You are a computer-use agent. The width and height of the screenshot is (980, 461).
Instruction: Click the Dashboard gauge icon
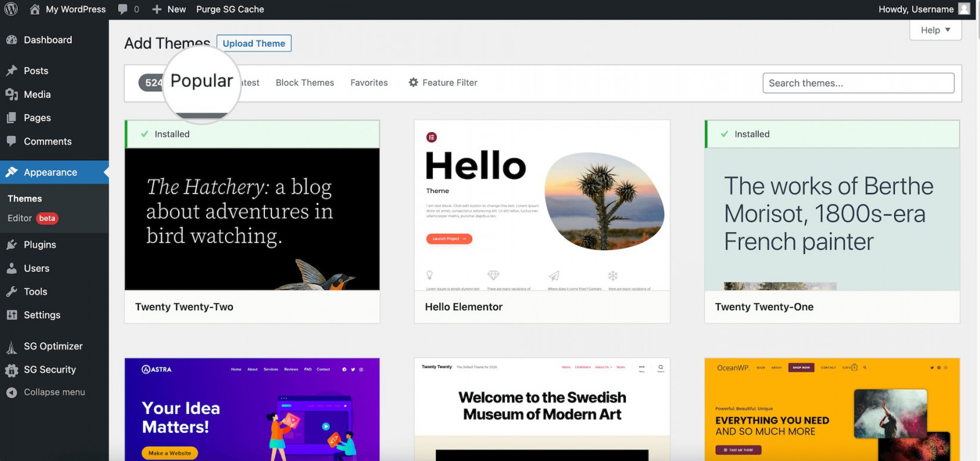point(11,40)
